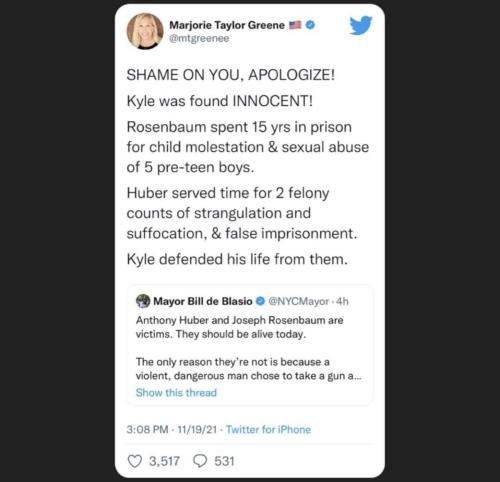
Task: Open the quoted de Blasio tweet text
Action: tap(248, 348)
